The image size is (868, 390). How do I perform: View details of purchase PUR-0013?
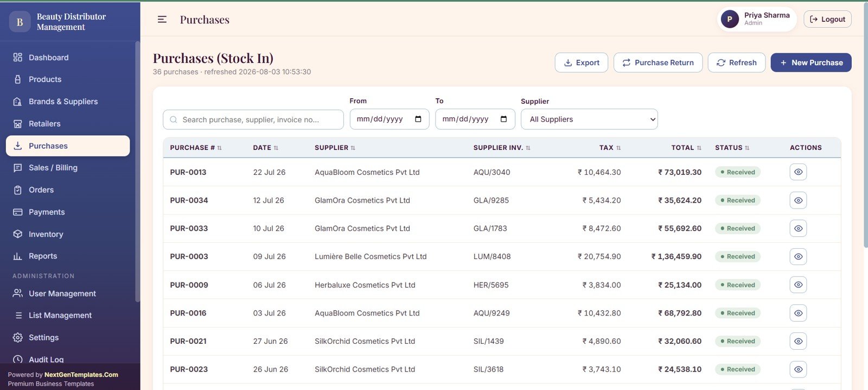(x=798, y=172)
